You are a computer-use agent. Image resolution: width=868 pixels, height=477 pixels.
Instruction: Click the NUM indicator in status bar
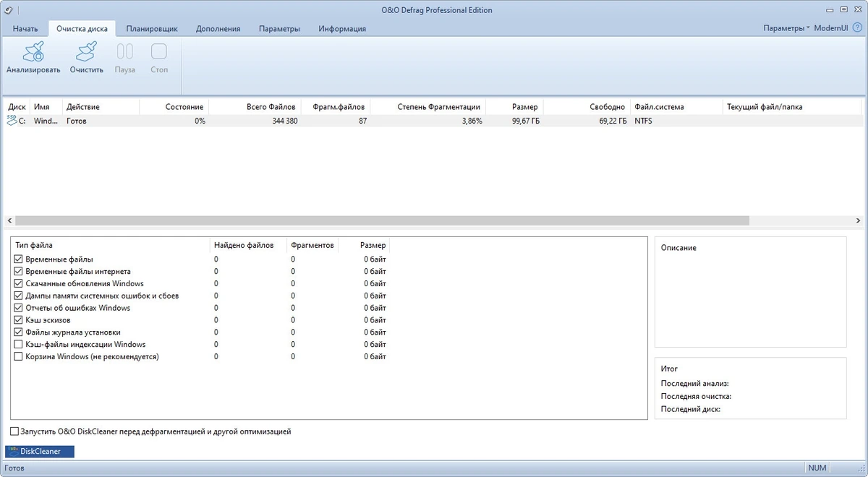[x=817, y=468]
